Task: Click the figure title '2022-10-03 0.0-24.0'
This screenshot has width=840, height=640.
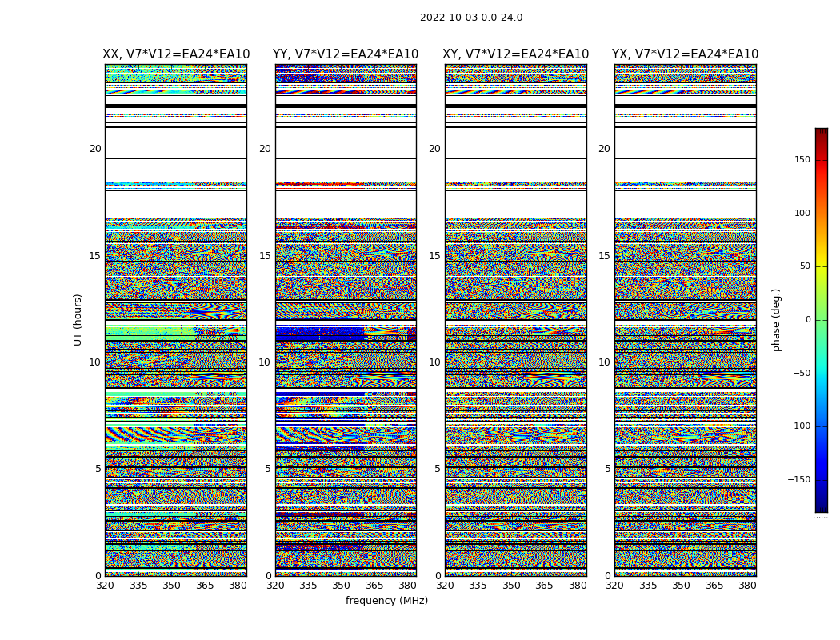Action: pyautogui.click(x=471, y=18)
